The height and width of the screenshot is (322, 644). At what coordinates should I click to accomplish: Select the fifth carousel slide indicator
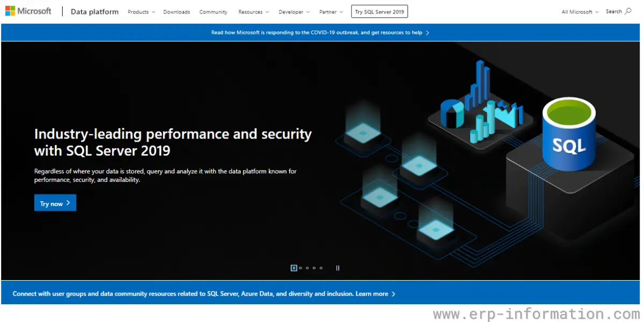click(x=321, y=268)
